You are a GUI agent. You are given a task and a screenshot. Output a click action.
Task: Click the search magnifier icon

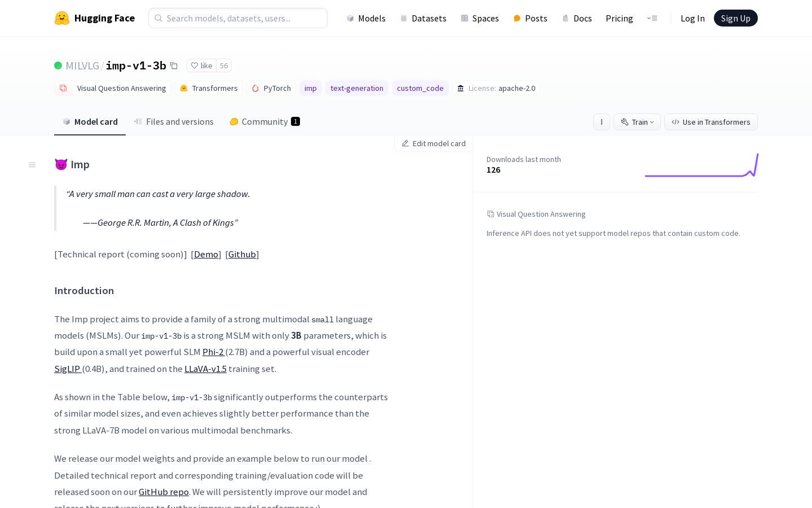158,18
